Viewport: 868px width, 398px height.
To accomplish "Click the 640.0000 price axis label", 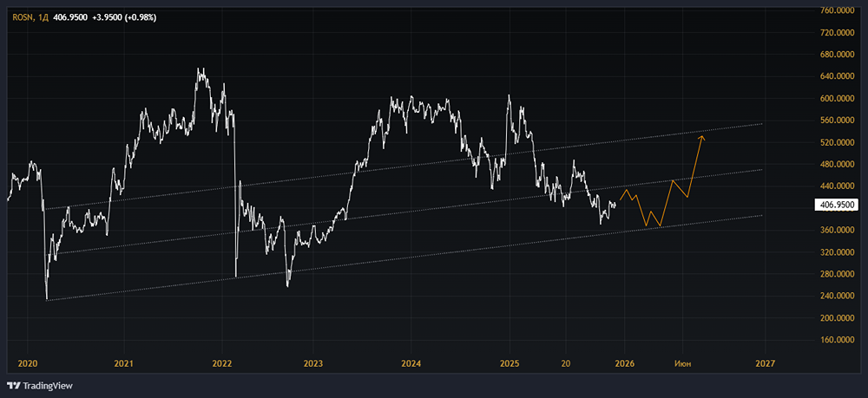I will point(836,76).
